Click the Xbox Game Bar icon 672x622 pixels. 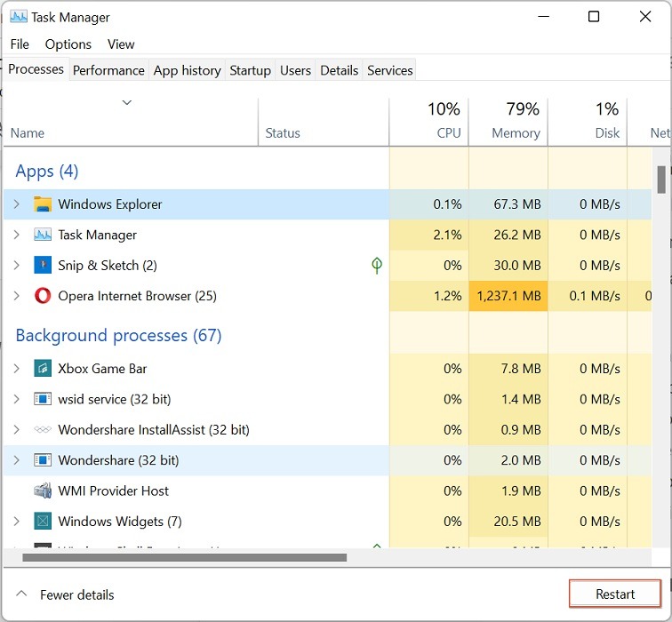pos(43,369)
